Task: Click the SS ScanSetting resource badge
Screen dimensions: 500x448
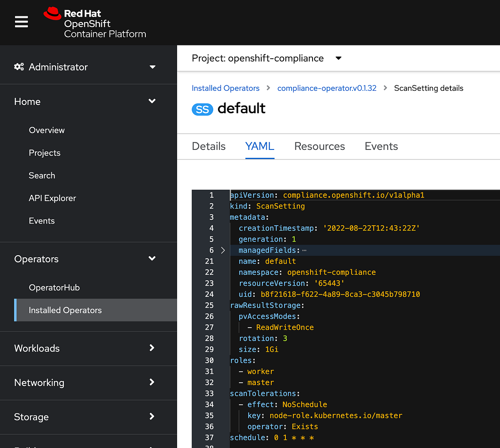Action: tap(202, 109)
